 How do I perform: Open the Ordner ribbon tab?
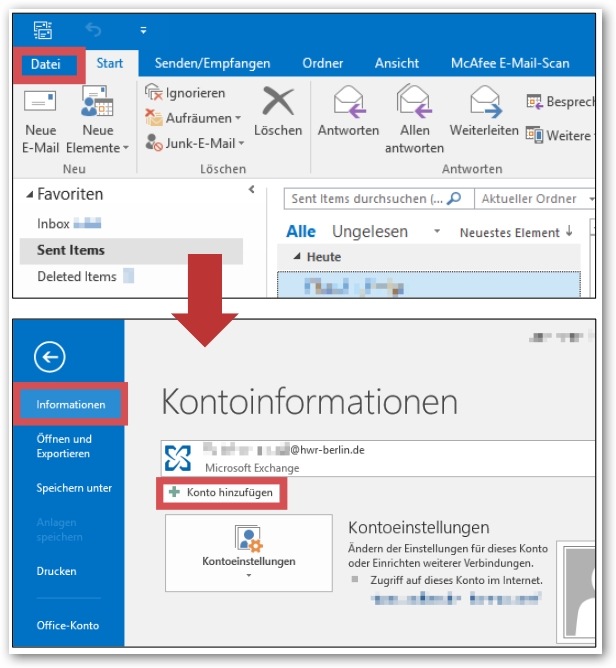click(322, 63)
